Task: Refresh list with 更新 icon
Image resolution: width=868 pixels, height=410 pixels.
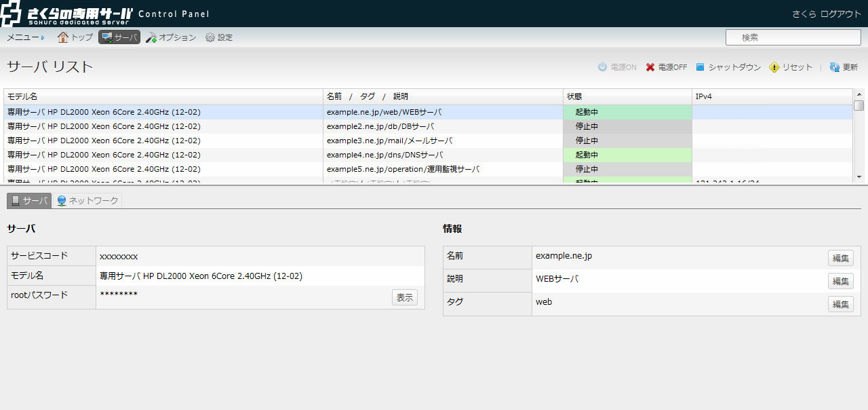Action: (835, 67)
